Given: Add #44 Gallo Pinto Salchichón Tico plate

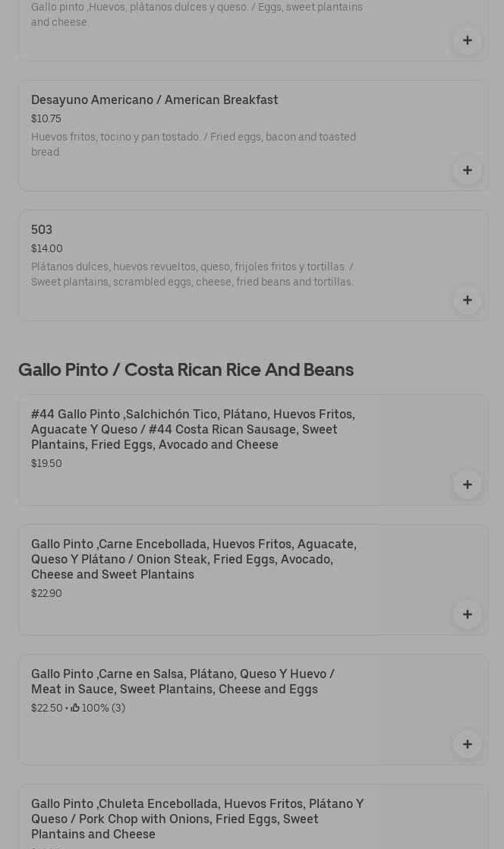Looking at the screenshot, I should [x=467, y=485].
